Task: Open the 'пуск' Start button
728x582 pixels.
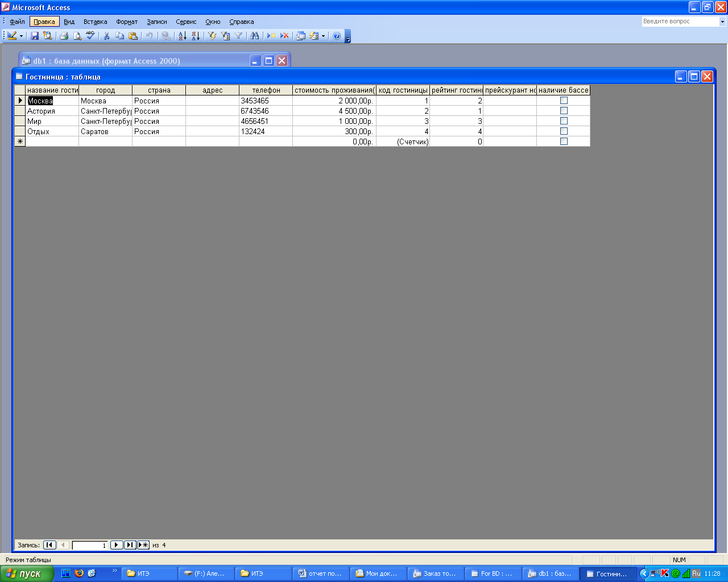Action: [x=27, y=573]
